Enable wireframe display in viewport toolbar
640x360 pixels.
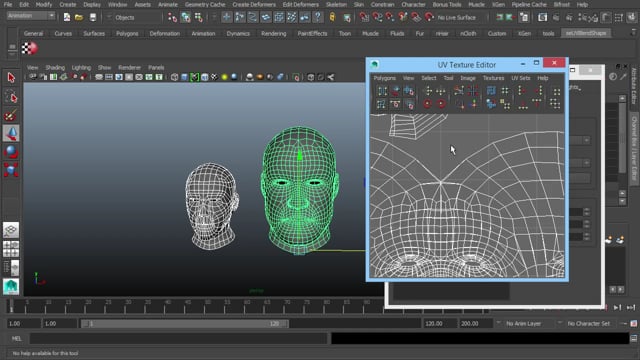point(175,77)
